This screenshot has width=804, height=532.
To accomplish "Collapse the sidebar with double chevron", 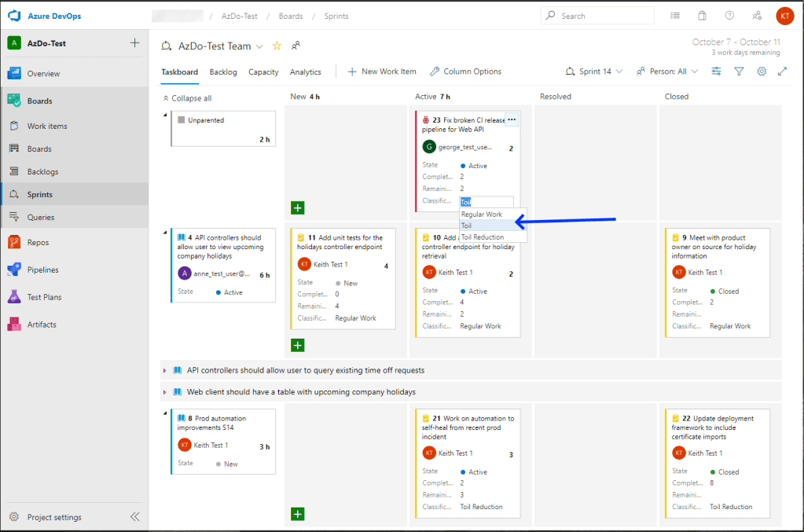I will (134, 517).
